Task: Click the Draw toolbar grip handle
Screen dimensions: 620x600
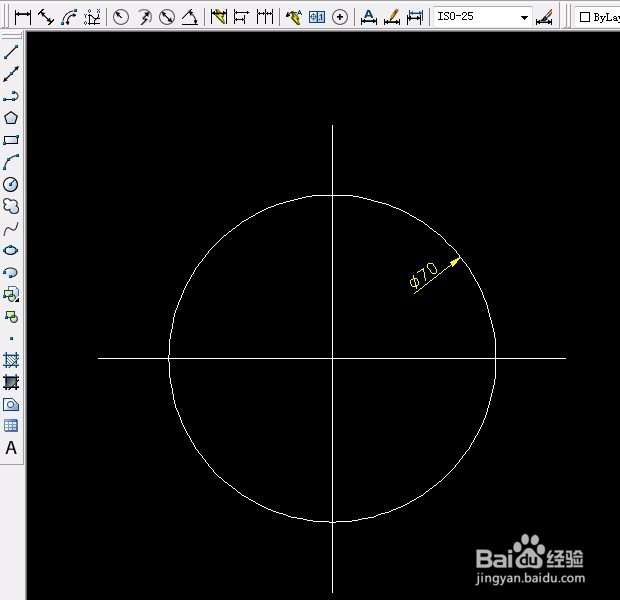Action: click(11, 36)
